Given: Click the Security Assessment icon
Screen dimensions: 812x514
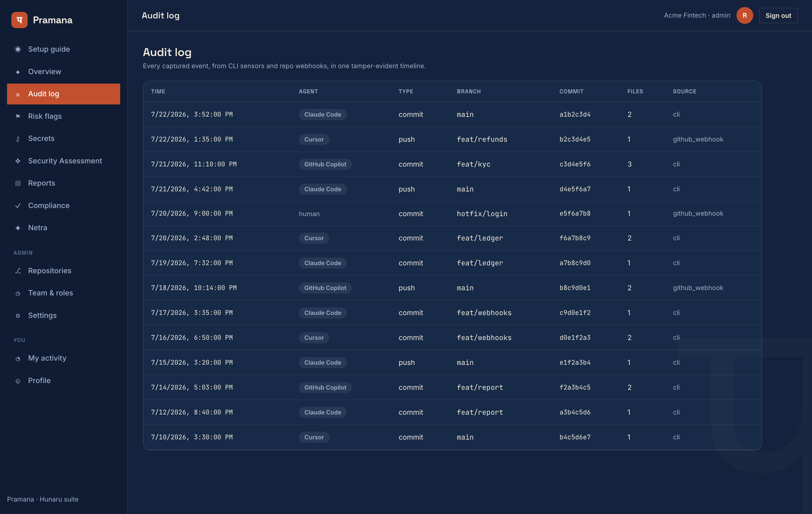Looking at the screenshot, I should coord(18,161).
